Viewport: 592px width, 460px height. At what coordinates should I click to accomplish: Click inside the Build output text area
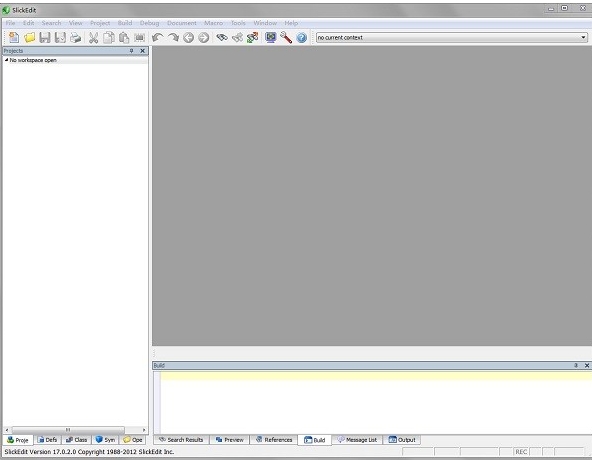pyautogui.click(x=376, y=403)
